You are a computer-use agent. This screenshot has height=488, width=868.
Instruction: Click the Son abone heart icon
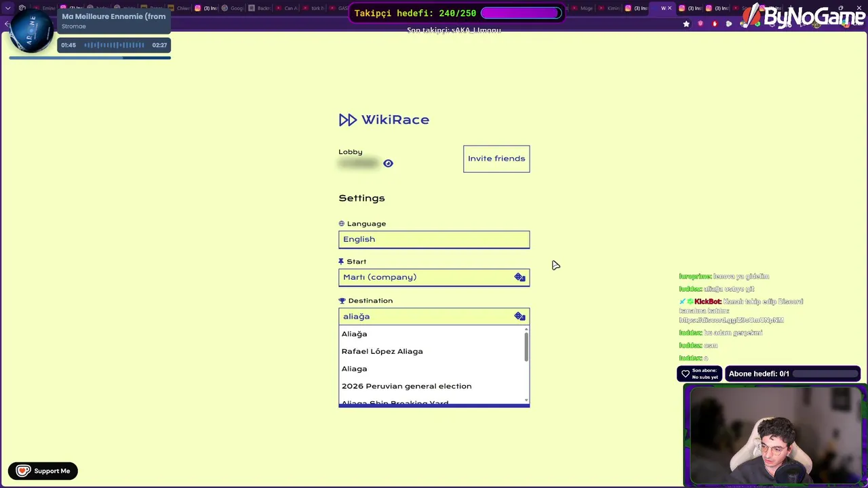[x=685, y=373]
